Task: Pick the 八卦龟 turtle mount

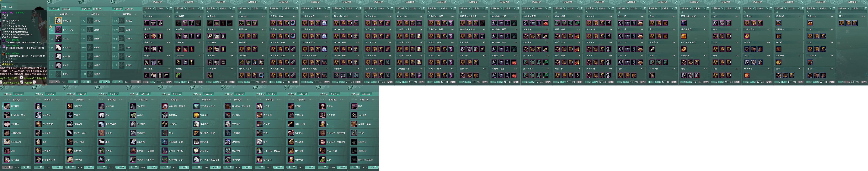Action: [133, 115]
